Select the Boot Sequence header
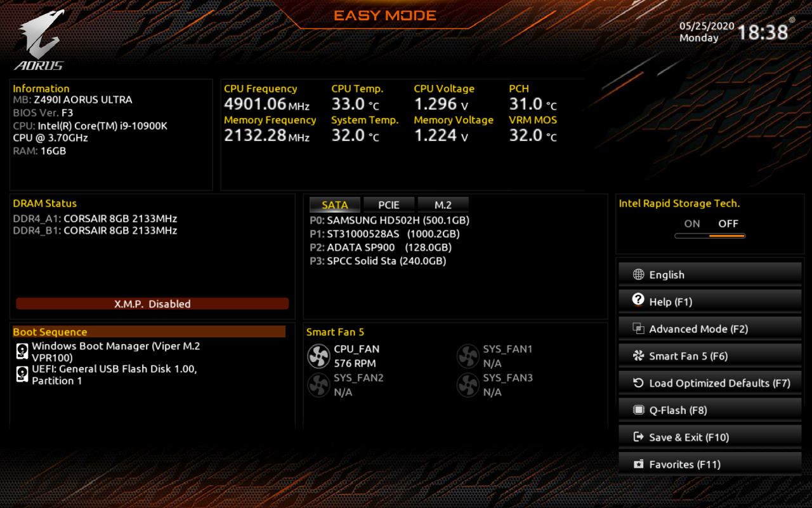 point(149,331)
